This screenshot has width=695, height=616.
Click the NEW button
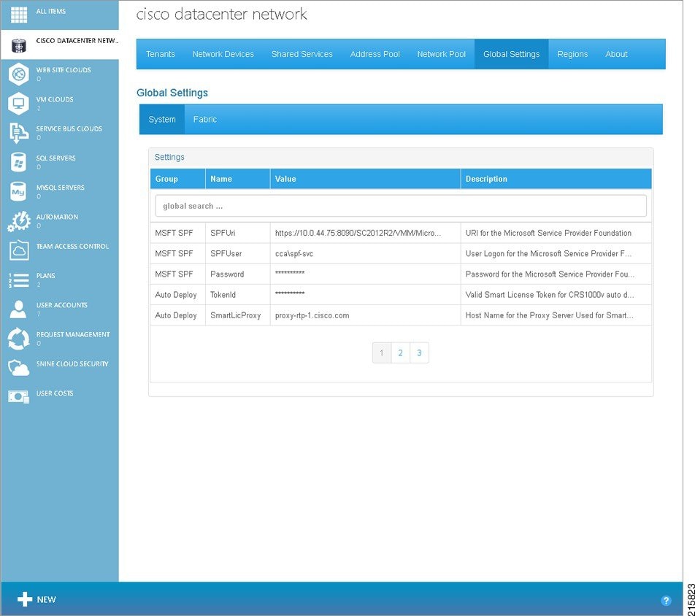coord(35,599)
